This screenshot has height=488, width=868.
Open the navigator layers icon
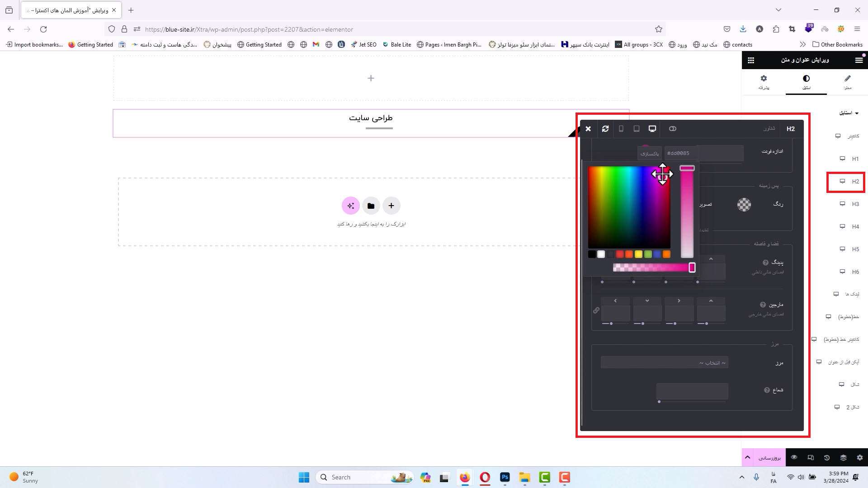pos(844,458)
